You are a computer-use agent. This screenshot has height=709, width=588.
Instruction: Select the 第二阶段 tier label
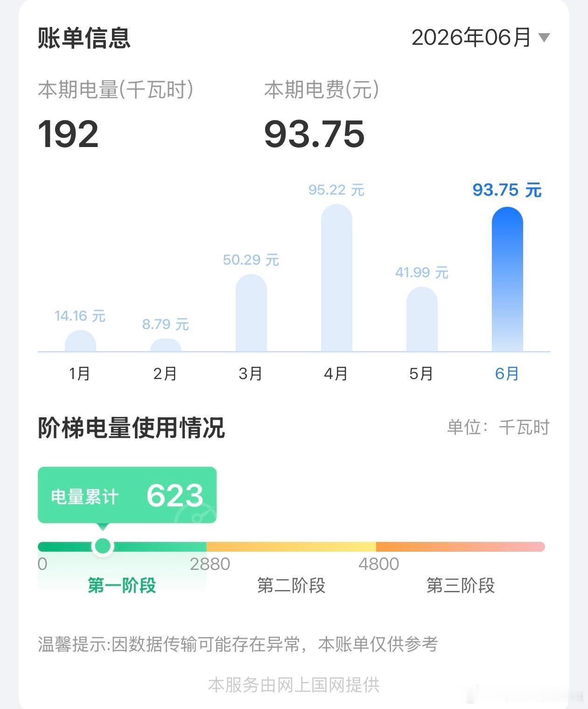(291, 585)
